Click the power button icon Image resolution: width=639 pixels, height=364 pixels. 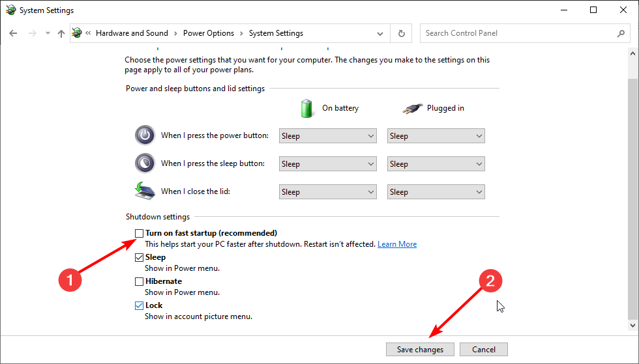point(145,135)
